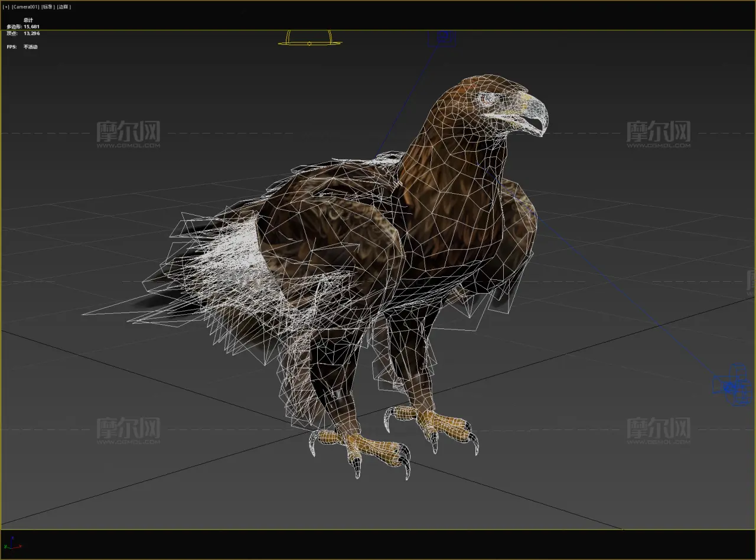Open the Camera001 point-of-view menu

click(25, 7)
